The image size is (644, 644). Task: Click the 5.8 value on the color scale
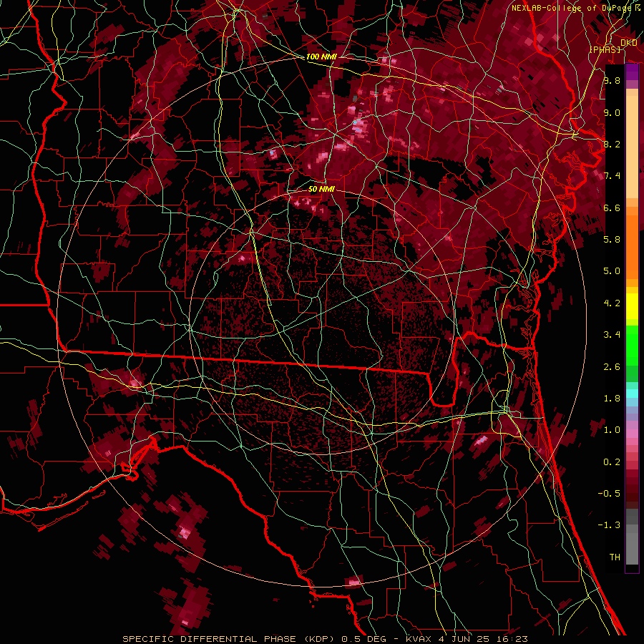612,239
